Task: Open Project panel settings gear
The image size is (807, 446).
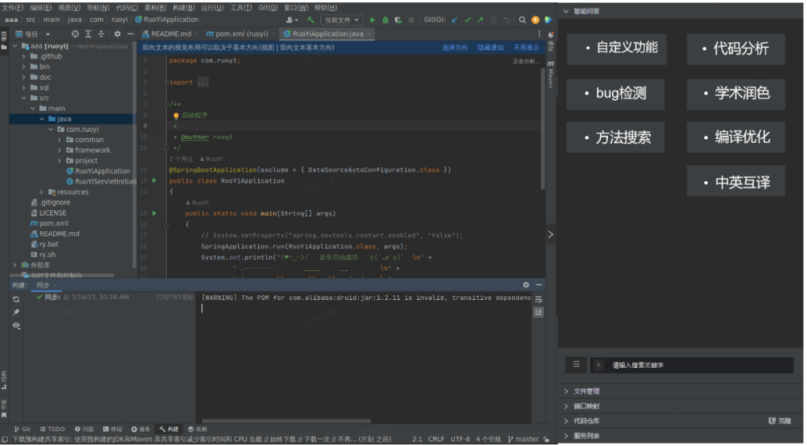Action: tap(116, 33)
